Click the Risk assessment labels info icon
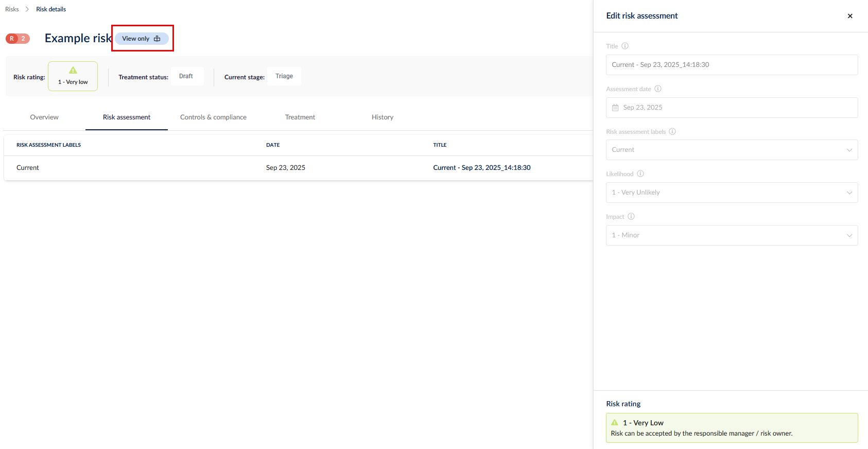 (672, 131)
